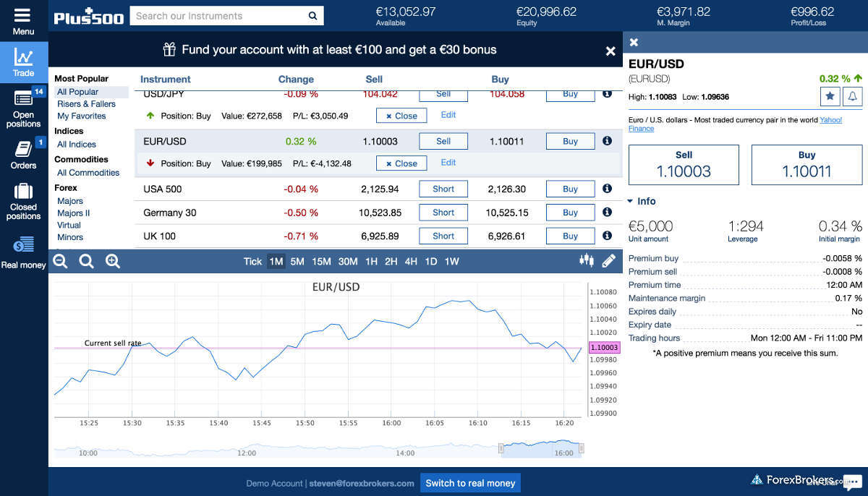Change chart type via candlestick icon

click(587, 260)
